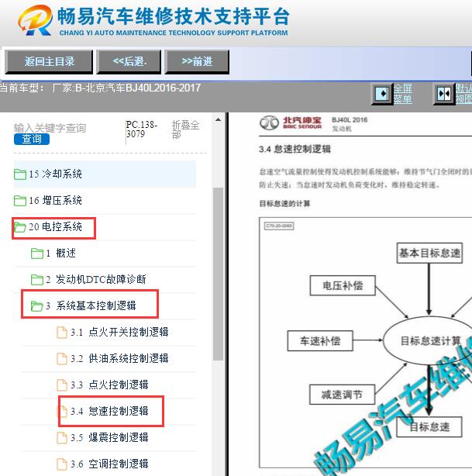
Task: Click the fullscreen menu arrow icon
Action: coord(382,94)
